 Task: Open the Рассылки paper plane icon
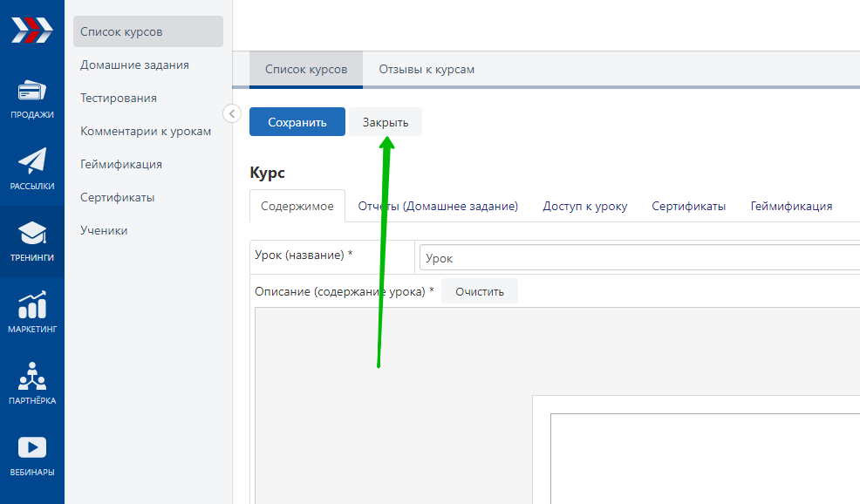point(32,161)
